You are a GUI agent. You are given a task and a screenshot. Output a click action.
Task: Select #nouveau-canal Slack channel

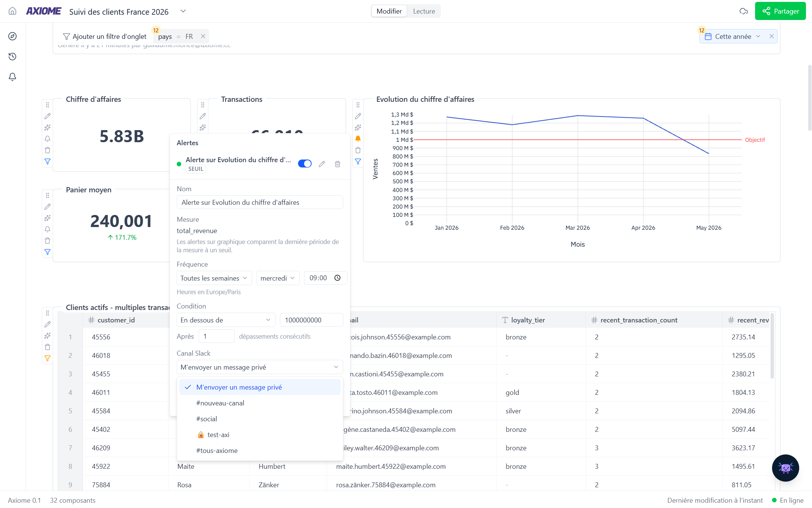260,403
